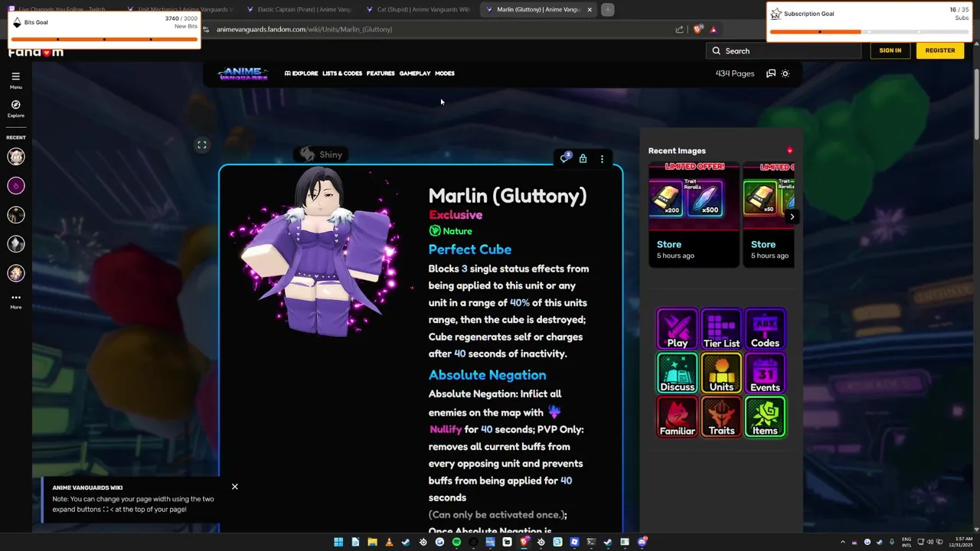Open the Terminal from the taskbar

pos(591,542)
